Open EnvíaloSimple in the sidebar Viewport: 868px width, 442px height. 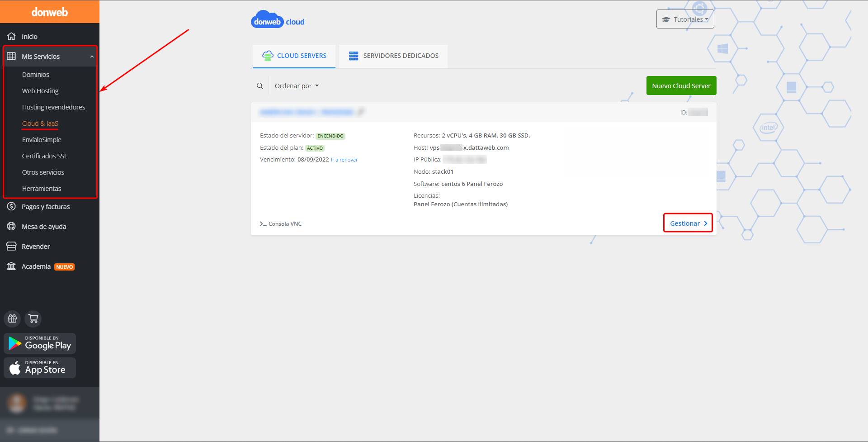click(x=42, y=140)
